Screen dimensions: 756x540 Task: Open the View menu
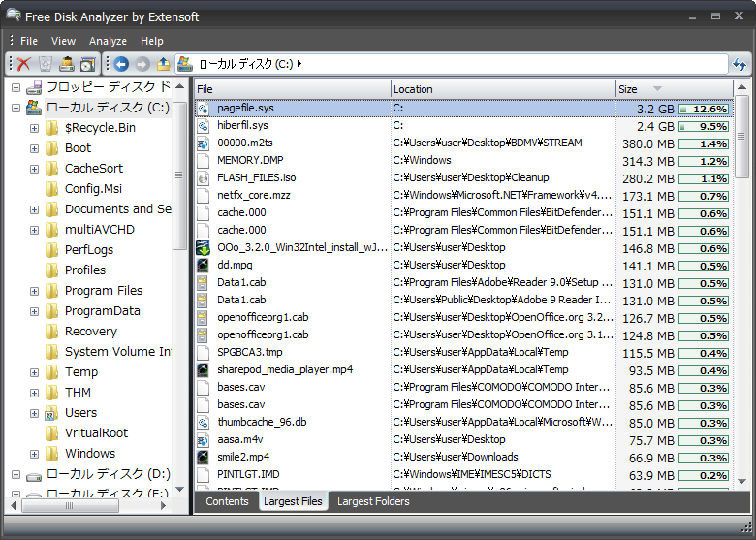63,41
